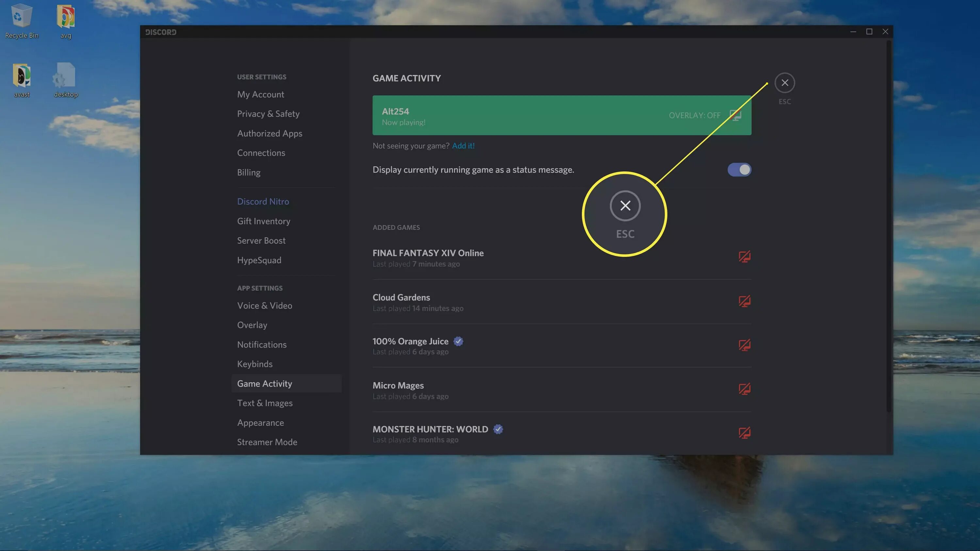The height and width of the screenshot is (551, 980).
Task: Click Add it! to add missing game
Action: 463,146
